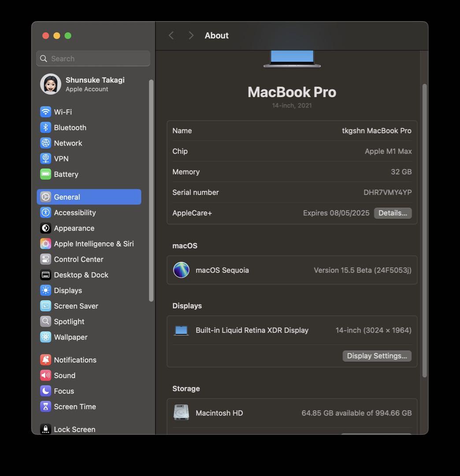
Task: Open the Screen Time hourglass icon
Action: click(x=45, y=406)
